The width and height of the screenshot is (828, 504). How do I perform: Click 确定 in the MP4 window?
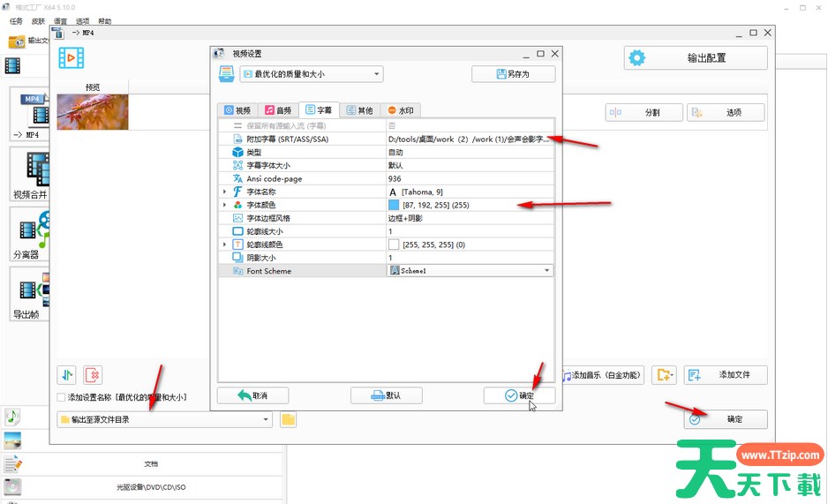(726, 419)
